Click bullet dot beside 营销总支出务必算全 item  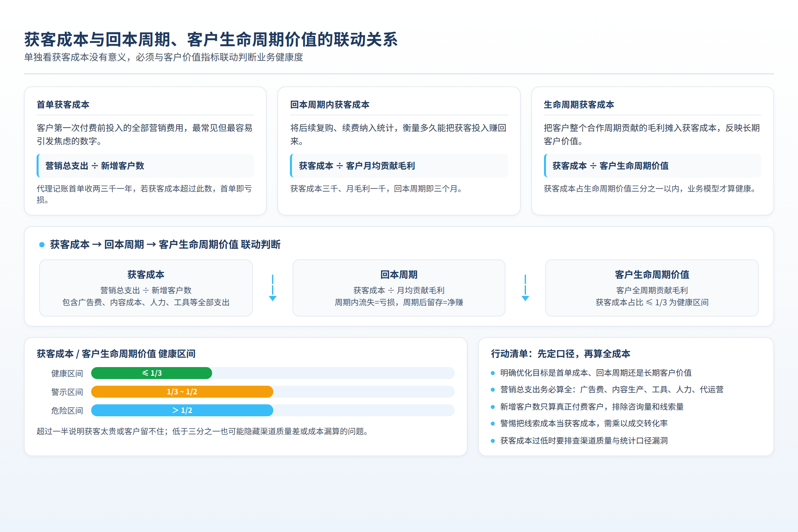tap(493, 390)
